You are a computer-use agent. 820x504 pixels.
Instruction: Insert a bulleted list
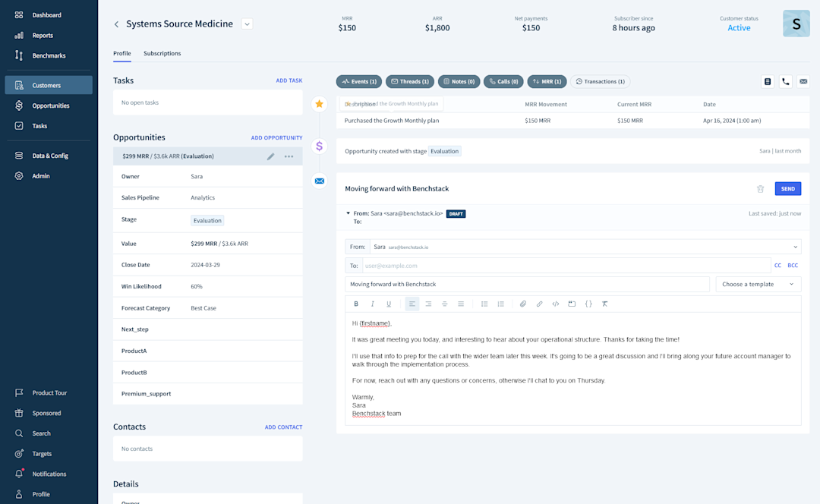point(484,304)
